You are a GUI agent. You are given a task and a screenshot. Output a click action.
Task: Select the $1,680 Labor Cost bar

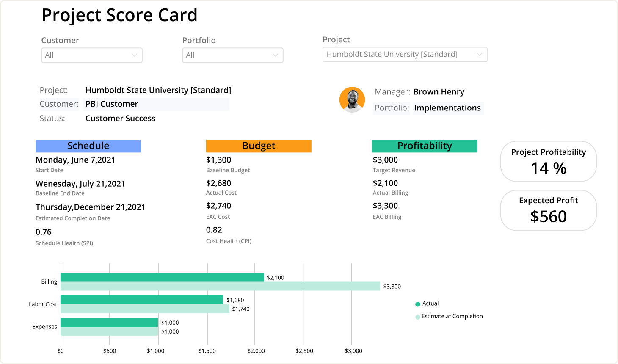(x=142, y=300)
